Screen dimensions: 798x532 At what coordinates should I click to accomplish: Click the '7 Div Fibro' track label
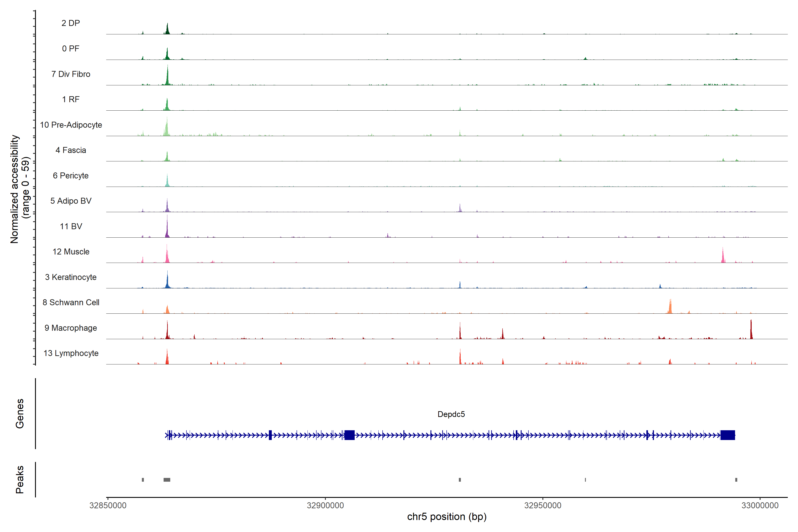70,74
